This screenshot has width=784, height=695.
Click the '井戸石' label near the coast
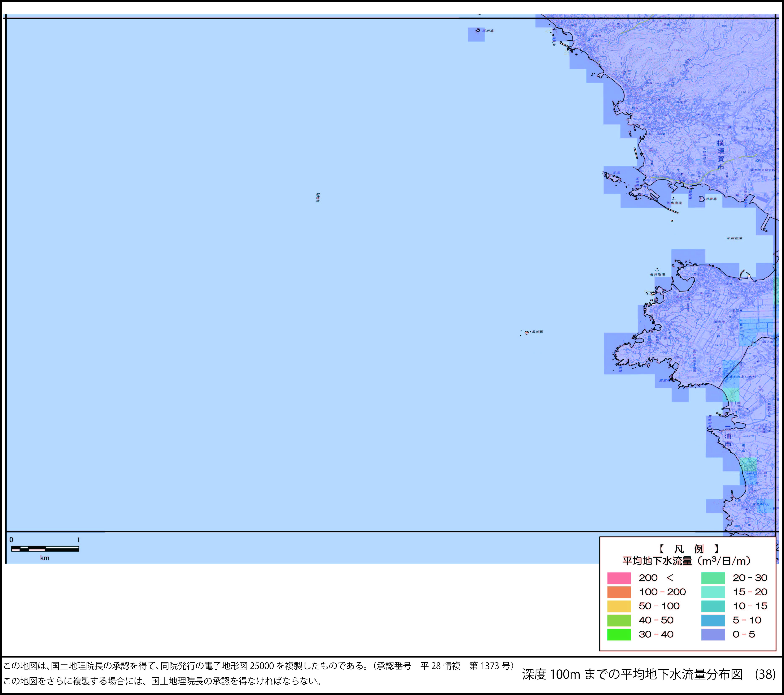coord(554,41)
